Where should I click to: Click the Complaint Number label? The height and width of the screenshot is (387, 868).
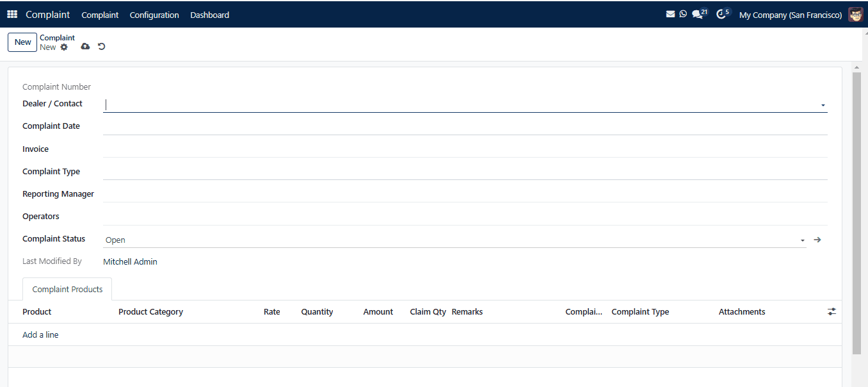point(56,86)
